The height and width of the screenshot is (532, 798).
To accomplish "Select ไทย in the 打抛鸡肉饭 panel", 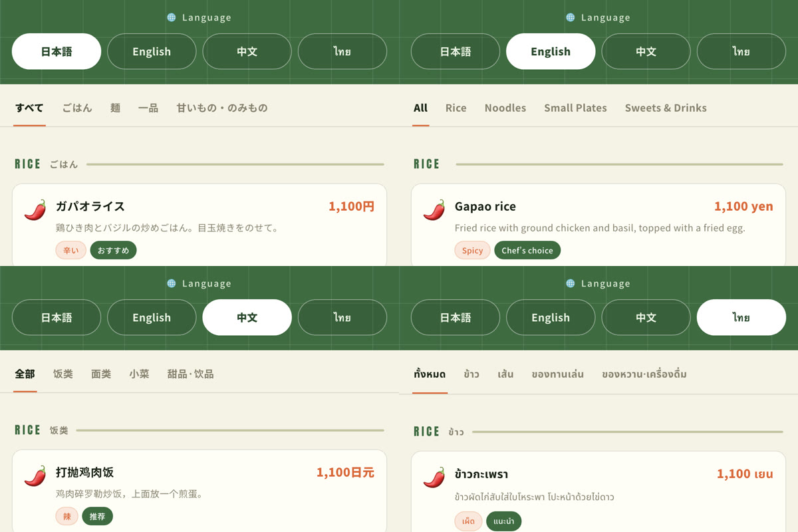I will point(342,317).
